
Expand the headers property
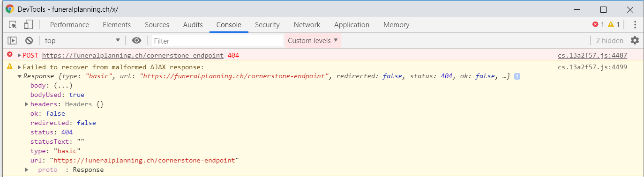[27, 104]
